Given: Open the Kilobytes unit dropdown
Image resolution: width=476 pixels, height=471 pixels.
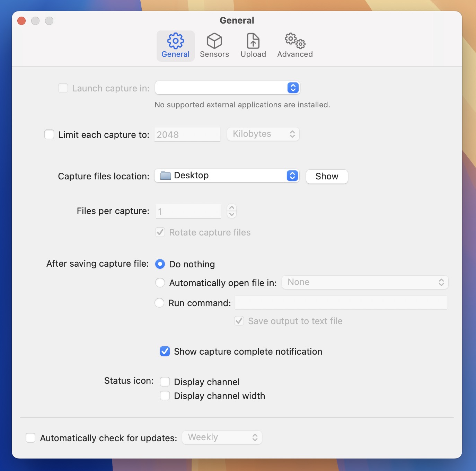Looking at the screenshot, I should click(263, 134).
